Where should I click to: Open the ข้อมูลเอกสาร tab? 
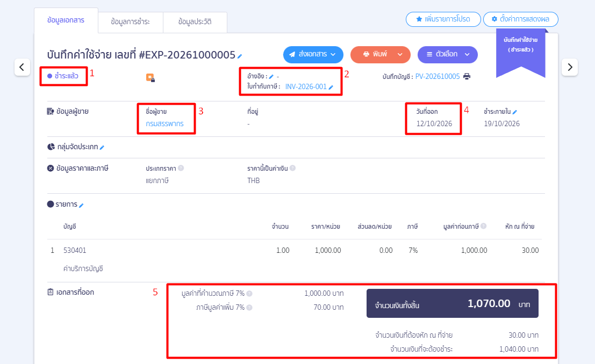pos(66,20)
